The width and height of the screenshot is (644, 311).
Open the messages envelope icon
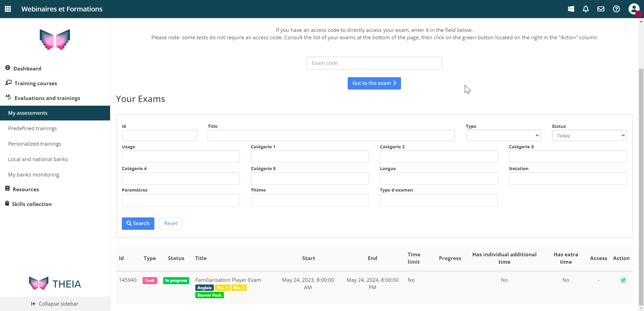[x=601, y=9]
